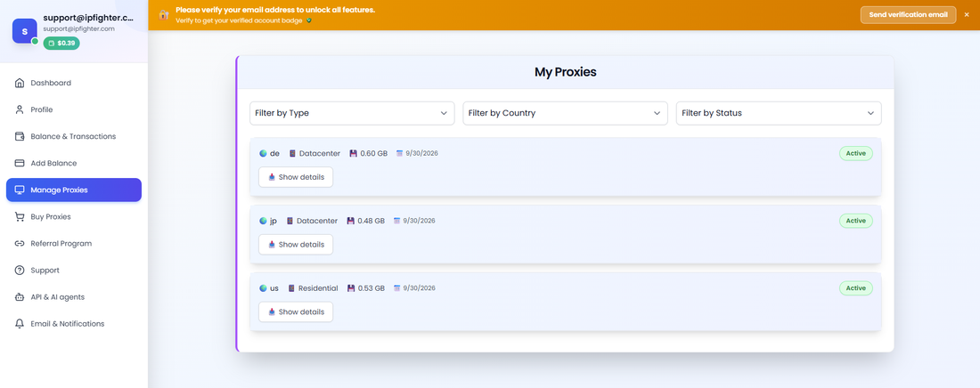Viewport: 980px width, 388px height.
Task: Click the 0.60 GB usage value
Action: [x=374, y=153]
